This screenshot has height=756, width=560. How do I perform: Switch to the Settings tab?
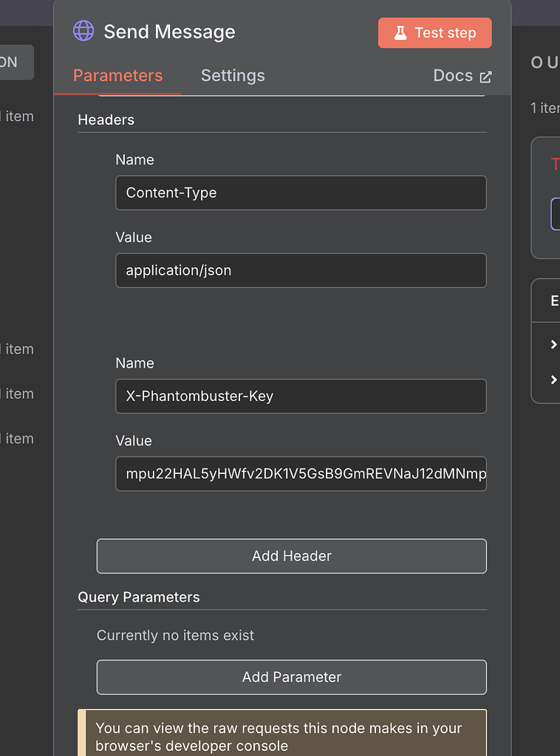tap(233, 75)
